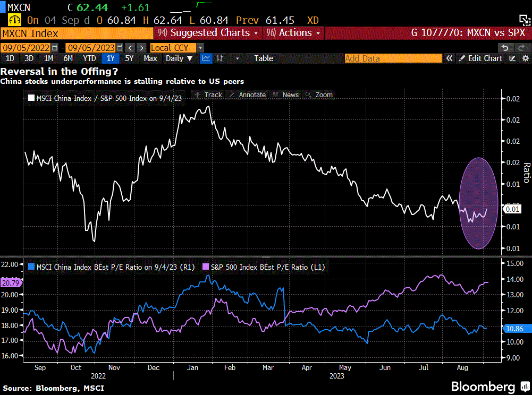Click the Ratio axis label
Screen dimensions: 532x395
pos(527,173)
